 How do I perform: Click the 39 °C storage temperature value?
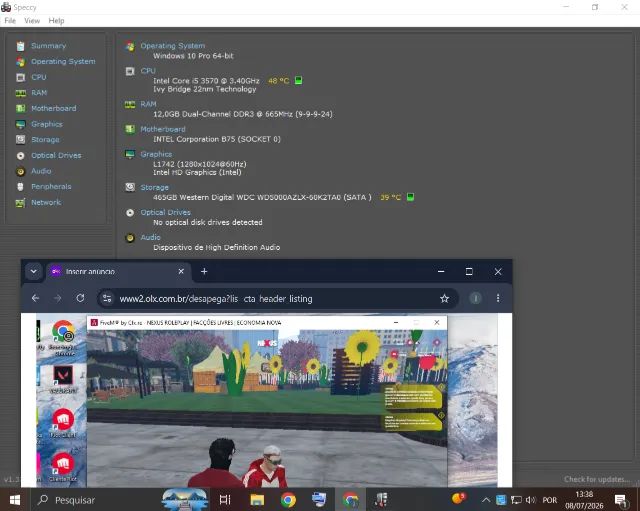click(391, 198)
